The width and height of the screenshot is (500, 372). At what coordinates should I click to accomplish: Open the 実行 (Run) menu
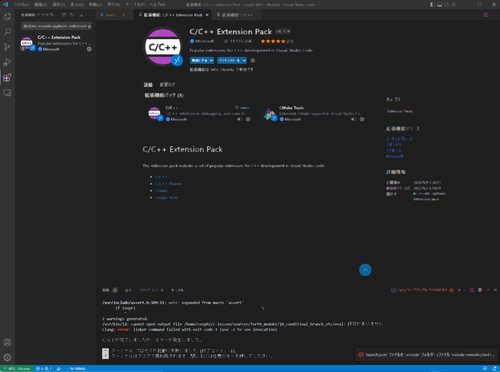tap(114, 5)
